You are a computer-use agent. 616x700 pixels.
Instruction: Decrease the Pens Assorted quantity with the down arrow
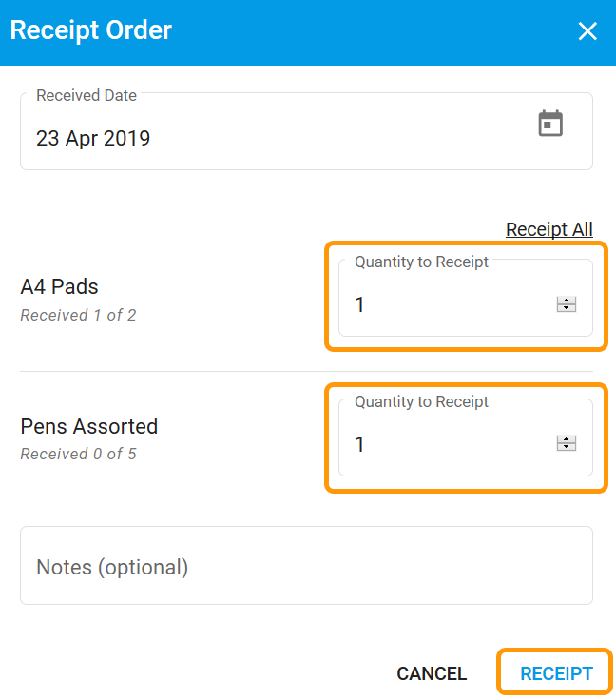point(567,447)
